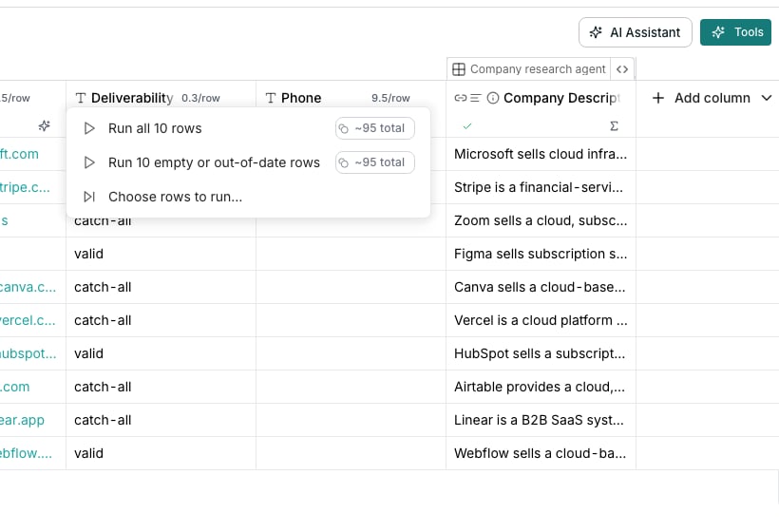The width and height of the screenshot is (779, 532).
Task: Select 'catch-all' deliverability in the Vercel row
Action: point(161,320)
